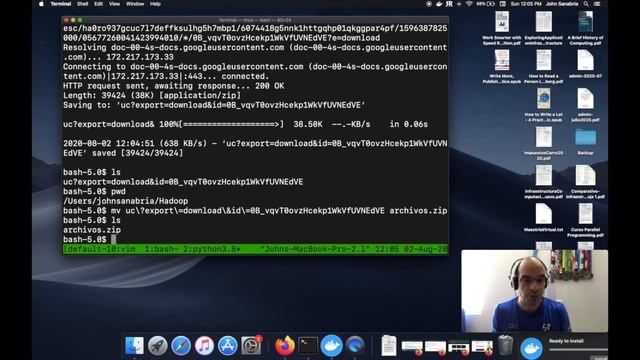640x360 pixels.
Task: Click the '/Users/johnsanabria/Hadoop' path line
Action: 126,201
